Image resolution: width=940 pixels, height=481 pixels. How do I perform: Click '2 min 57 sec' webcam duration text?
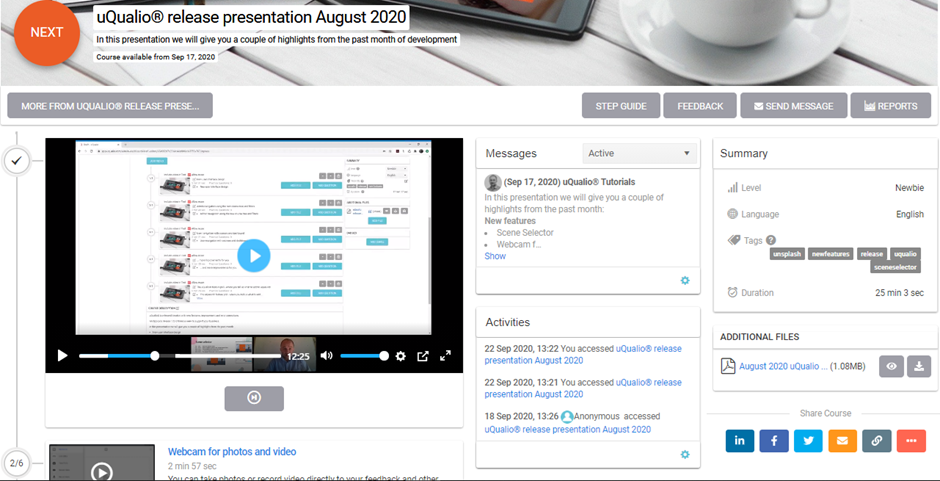point(192,466)
